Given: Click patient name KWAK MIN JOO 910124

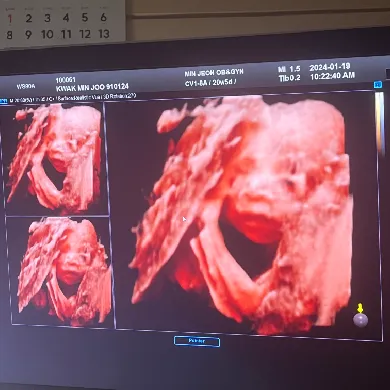Looking at the screenshot, I should [x=92, y=88].
